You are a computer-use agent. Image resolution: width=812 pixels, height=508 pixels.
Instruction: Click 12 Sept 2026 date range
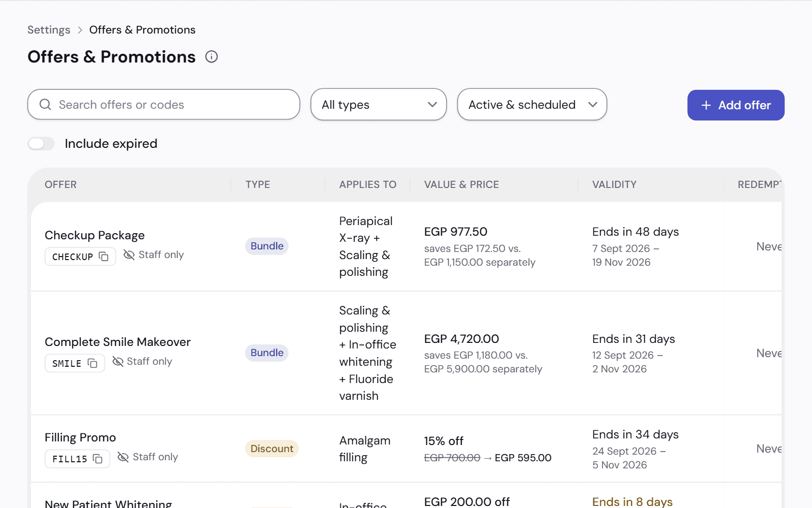pos(627,362)
